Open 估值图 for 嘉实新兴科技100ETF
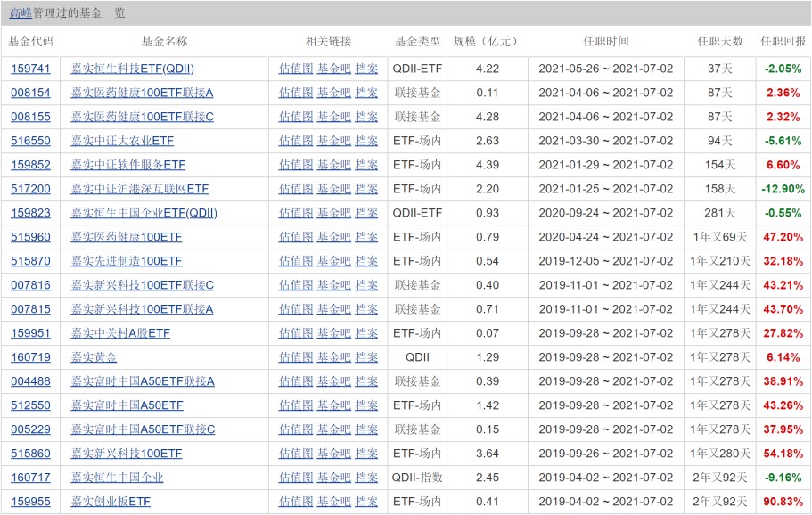 tap(296, 454)
